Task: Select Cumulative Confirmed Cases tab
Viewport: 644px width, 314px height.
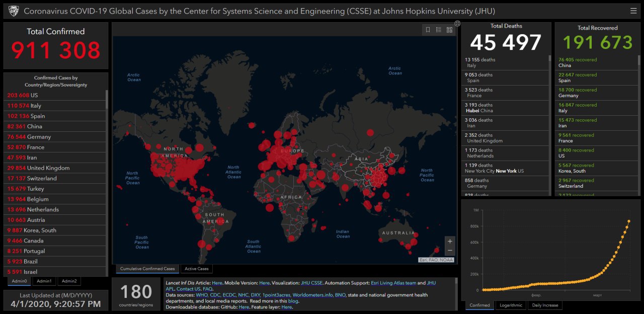Action: pos(147,269)
